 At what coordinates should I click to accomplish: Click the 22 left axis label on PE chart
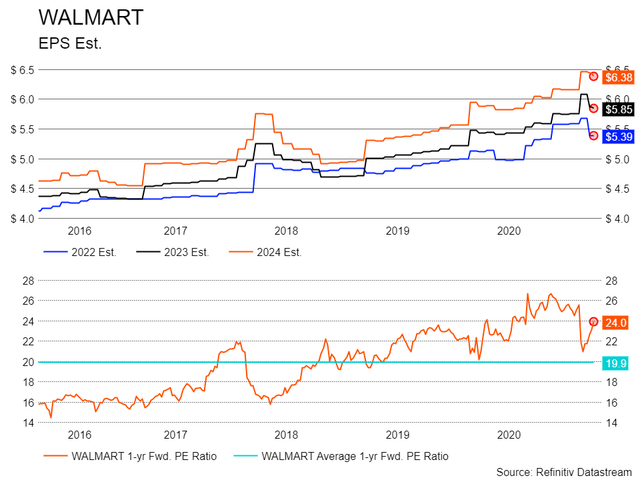click(x=28, y=341)
